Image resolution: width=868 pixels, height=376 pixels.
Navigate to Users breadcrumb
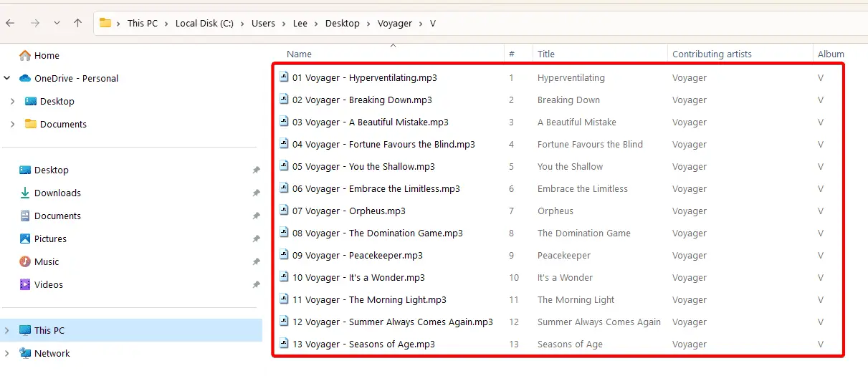click(263, 23)
